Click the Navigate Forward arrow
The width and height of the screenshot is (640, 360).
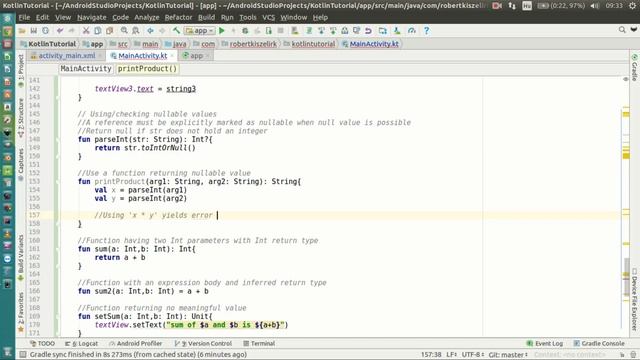(162, 31)
